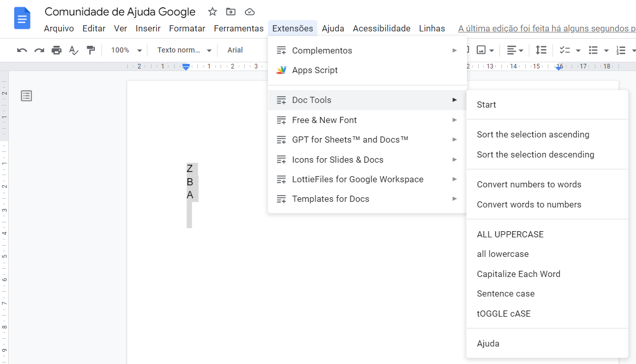Select Sort the selection ascending

point(533,134)
